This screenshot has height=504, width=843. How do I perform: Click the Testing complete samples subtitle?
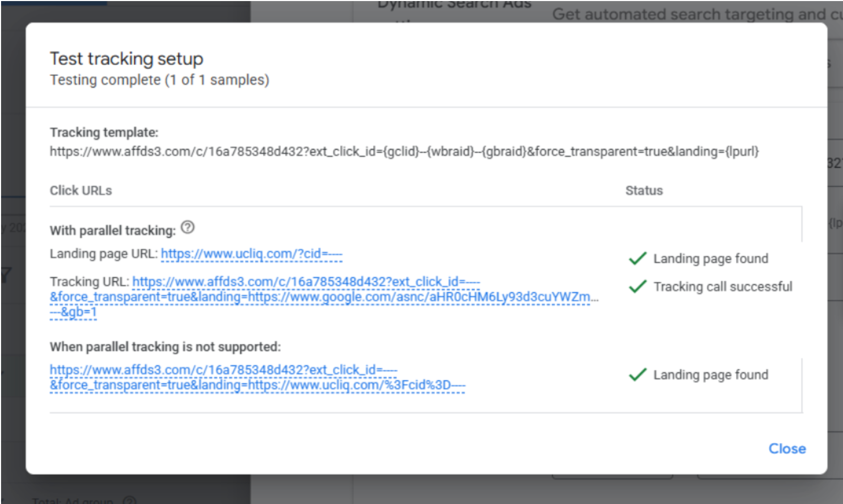coord(159,80)
